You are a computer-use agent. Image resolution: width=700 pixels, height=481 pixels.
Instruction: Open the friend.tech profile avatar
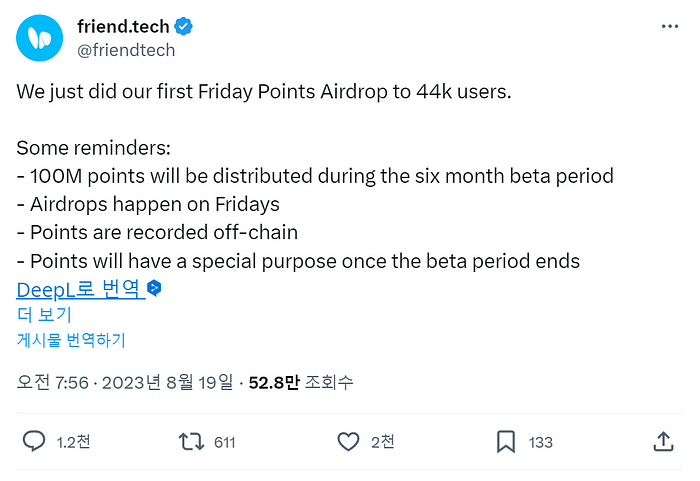(39, 38)
